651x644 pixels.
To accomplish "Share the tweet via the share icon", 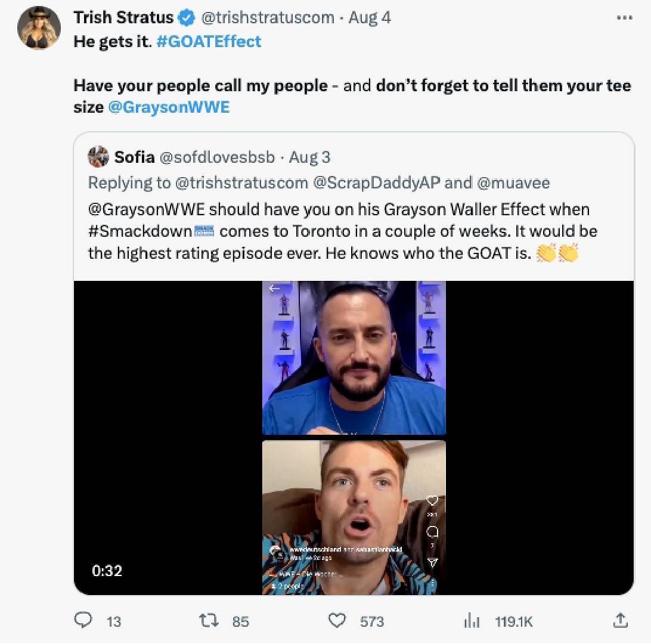I will pyautogui.click(x=620, y=621).
